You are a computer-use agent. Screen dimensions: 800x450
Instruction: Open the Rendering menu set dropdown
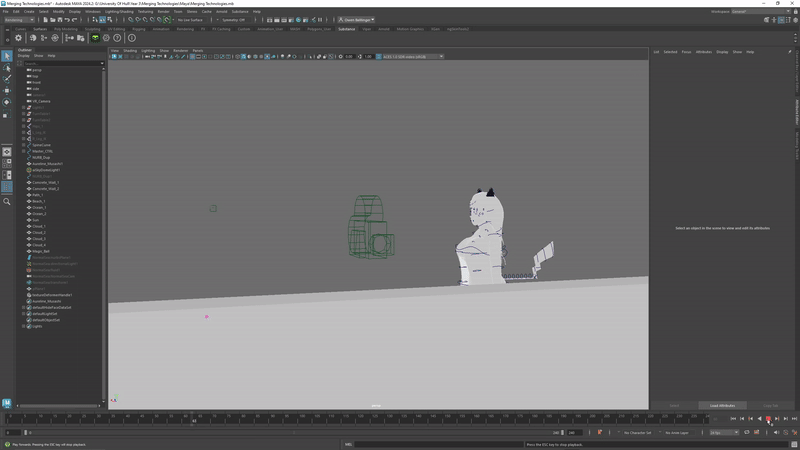[20, 19]
